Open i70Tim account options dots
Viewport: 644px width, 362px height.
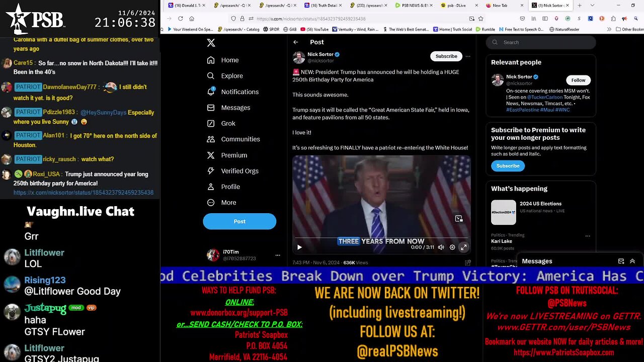tap(277, 255)
